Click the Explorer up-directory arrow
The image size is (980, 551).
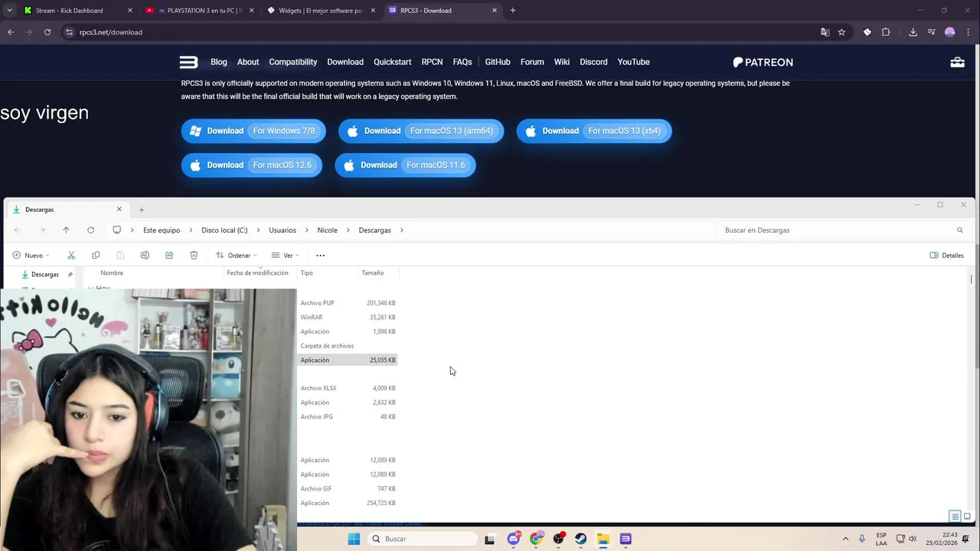point(66,230)
